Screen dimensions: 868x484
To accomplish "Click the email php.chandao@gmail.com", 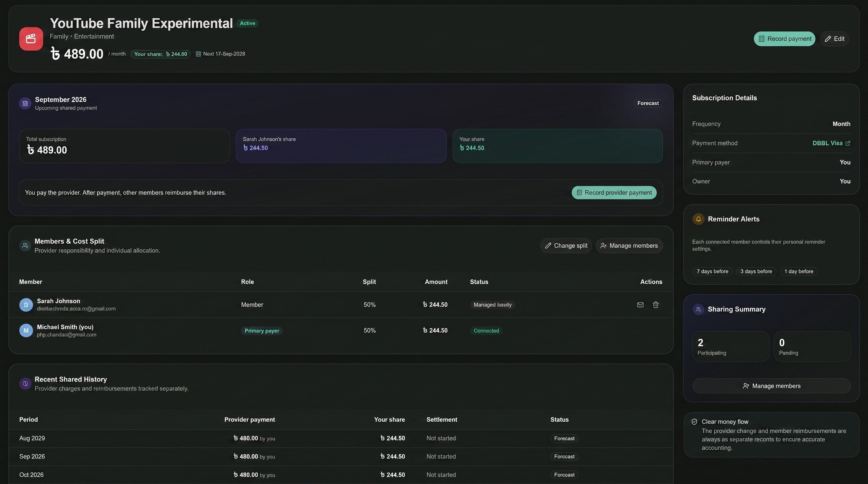I will click(x=67, y=335).
